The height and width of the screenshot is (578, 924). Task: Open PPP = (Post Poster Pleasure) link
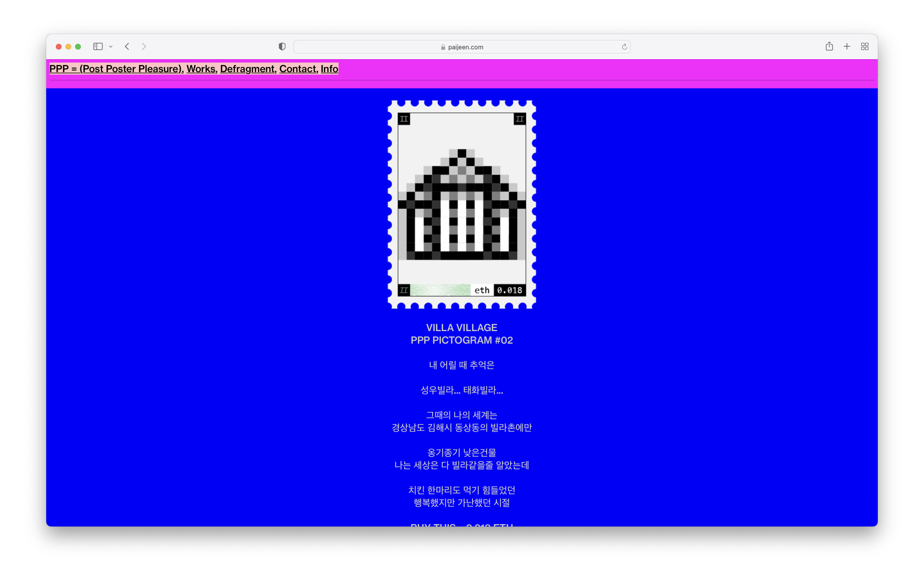(115, 69)
